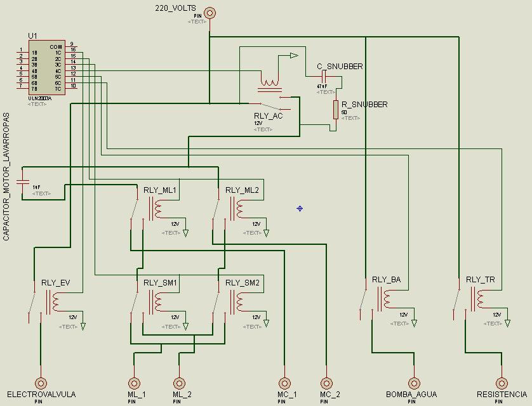
Task: Click the MC_2 label text
Action: tap(329, 395)
